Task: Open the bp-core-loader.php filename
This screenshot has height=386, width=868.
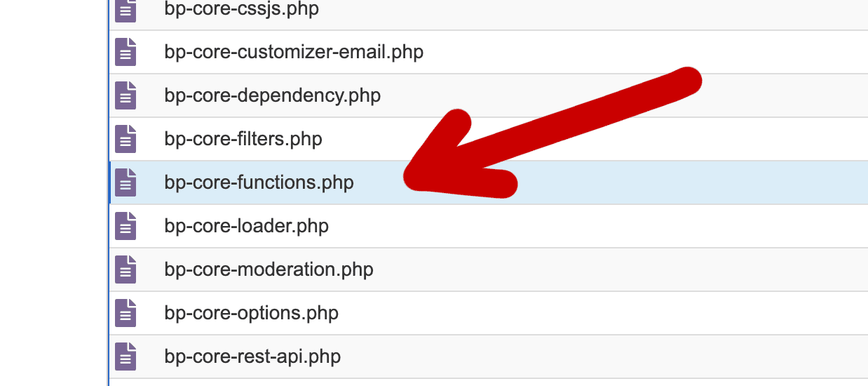Action: tap(246, 226)
